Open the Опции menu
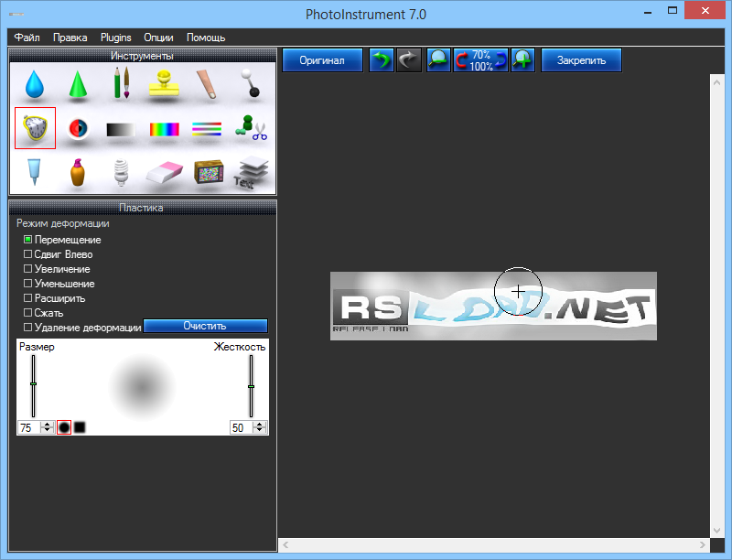732x560 pixels. point(158,38)
